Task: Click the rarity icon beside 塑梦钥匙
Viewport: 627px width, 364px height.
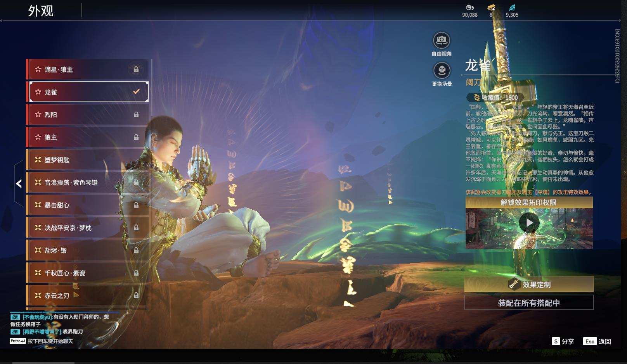Action: point(38,160)
